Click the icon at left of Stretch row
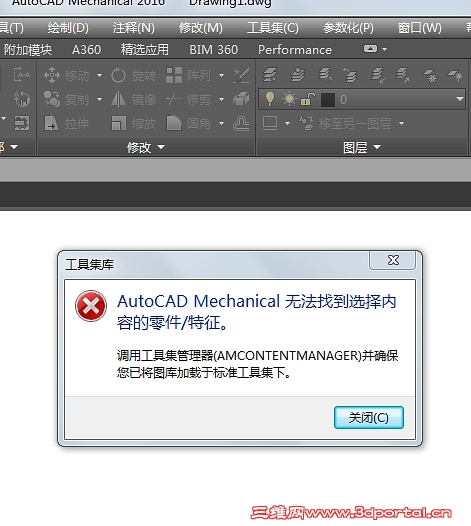471x526 pixels. click(x=21, y=123)
